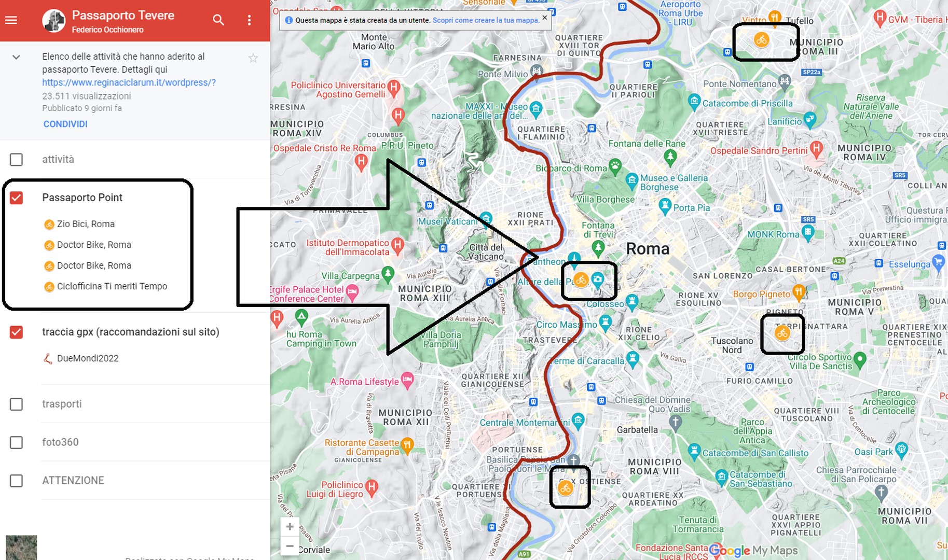
Task: Click Ristorante Casette di Campagna marker
Action: (x=407, y=446)
